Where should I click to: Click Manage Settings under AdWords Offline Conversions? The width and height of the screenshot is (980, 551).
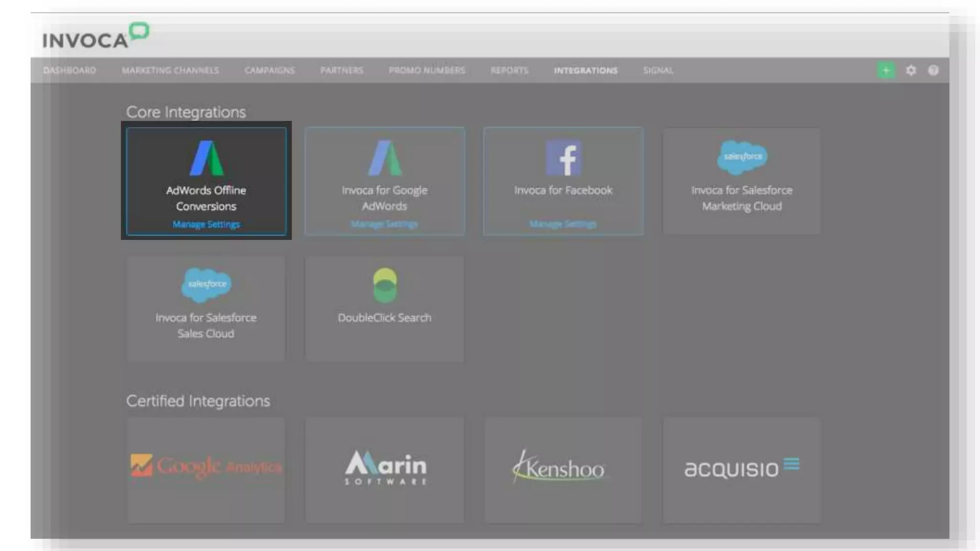[206, 224]
